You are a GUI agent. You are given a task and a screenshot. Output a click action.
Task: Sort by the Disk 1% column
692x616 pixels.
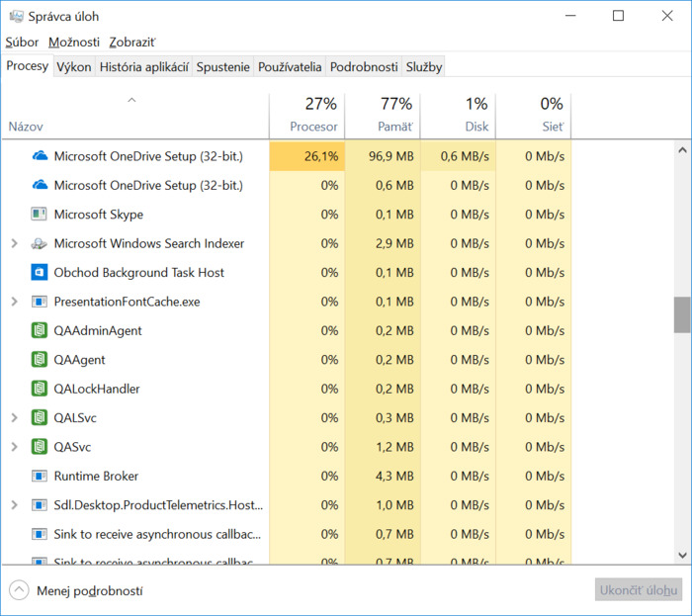458,116
